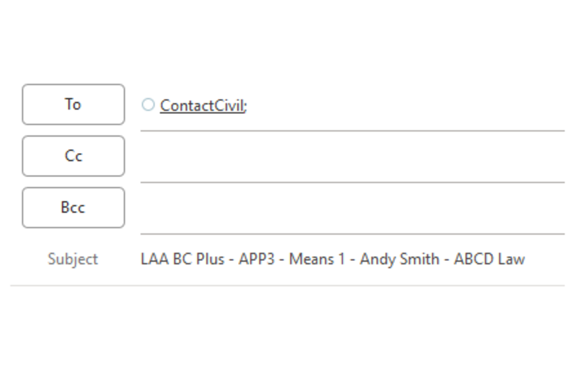
Task: Click the Subject label
Action: [73, 259]
